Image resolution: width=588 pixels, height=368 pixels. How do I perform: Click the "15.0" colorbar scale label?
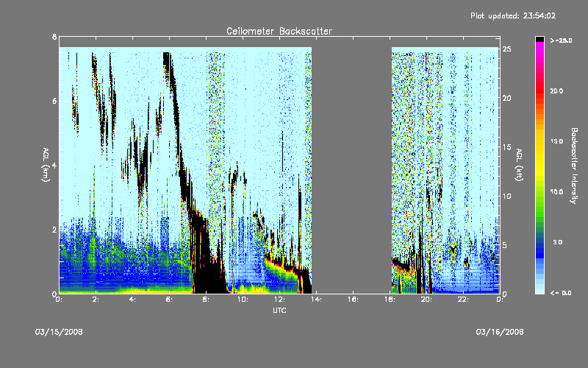[556, 141]
